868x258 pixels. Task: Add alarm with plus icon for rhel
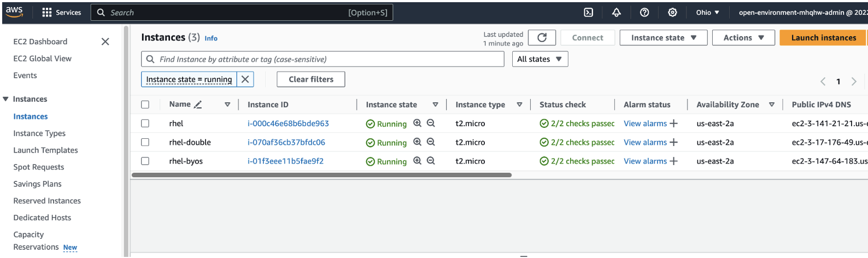673,124
